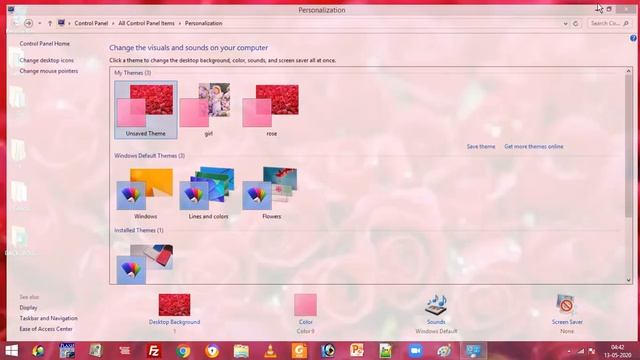Click the window icon in title bar
Viewport: 640px width, 360px height.
tap(11, 9)
